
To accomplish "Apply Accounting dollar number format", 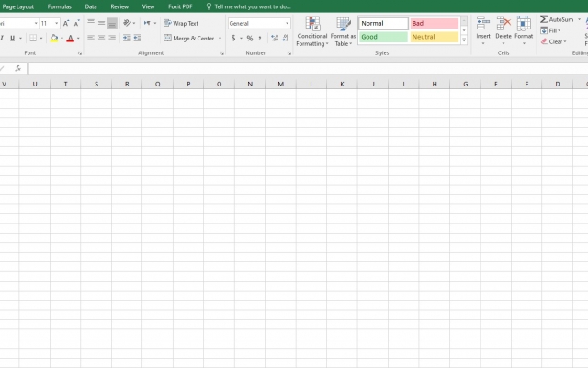I will tap(233, 38).
